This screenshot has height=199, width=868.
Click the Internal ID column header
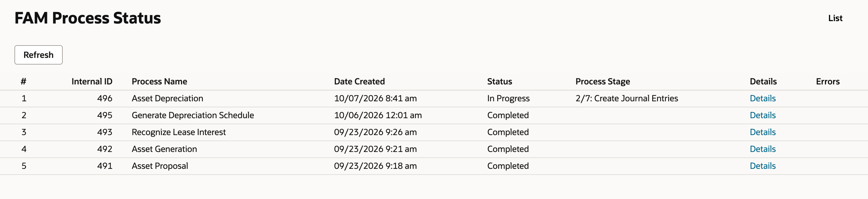tap(92, 81)
